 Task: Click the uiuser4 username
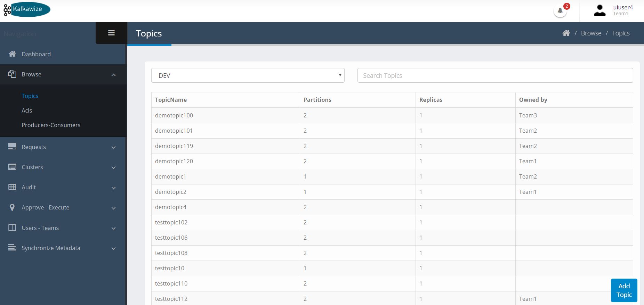pyautogui.click(x=623, y=7)
